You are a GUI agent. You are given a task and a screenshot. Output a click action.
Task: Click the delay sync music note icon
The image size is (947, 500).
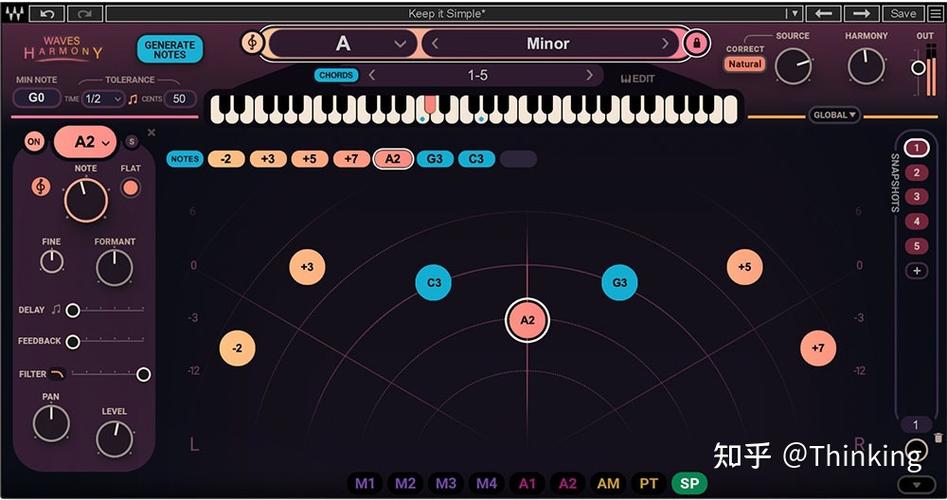(56, 310)
